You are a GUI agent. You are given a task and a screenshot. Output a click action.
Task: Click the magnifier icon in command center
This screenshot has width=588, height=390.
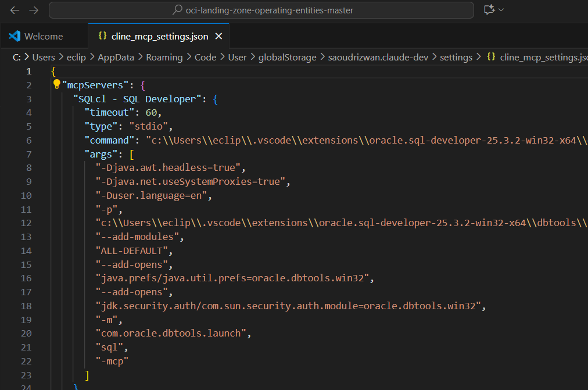coord(178,10)
